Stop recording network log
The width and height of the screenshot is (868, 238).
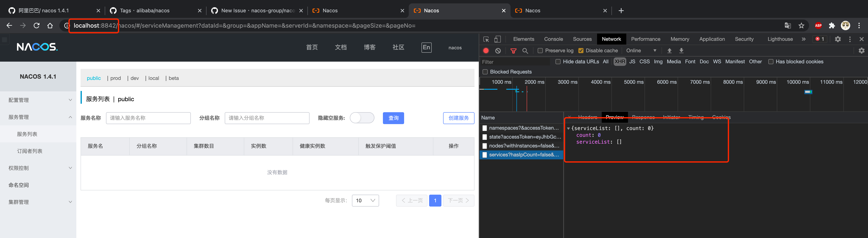(x=486, y=50)
